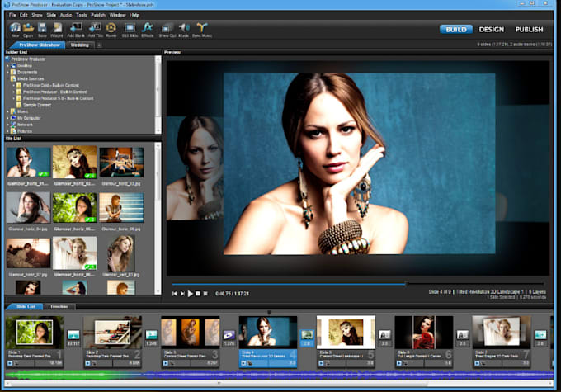Click the Save show icon
The image size is (561, 392).
pos(42,28)
